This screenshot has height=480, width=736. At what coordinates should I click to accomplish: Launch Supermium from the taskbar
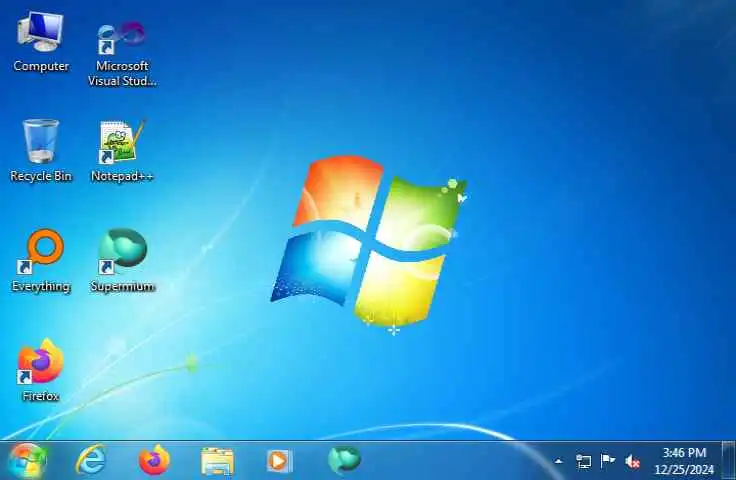344,460
